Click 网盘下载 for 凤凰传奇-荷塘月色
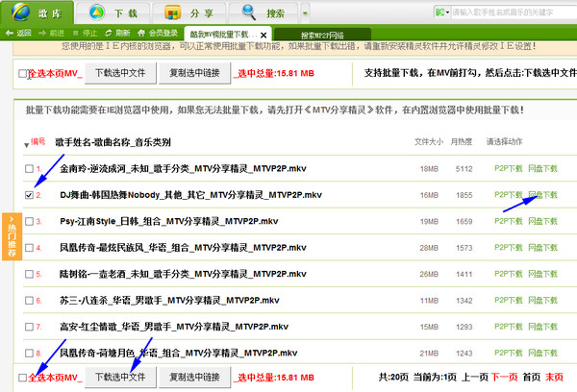 542,353
